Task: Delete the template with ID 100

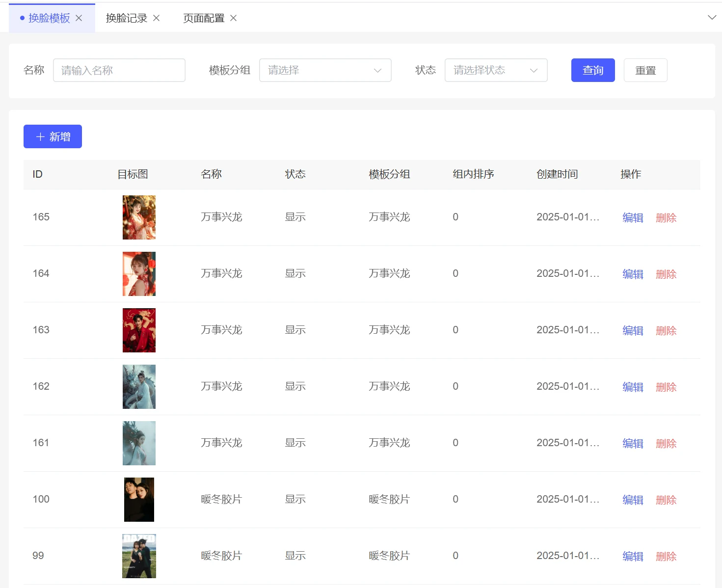Action: (x=666, y=500)
